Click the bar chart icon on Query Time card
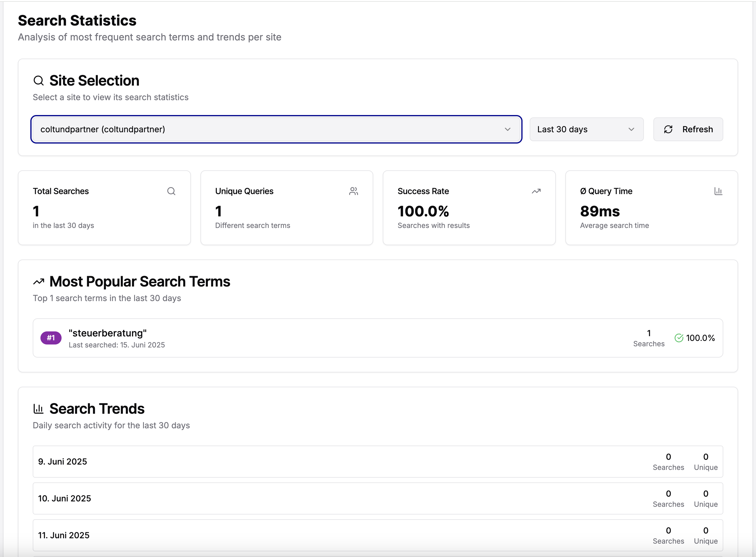 point(719,191)
